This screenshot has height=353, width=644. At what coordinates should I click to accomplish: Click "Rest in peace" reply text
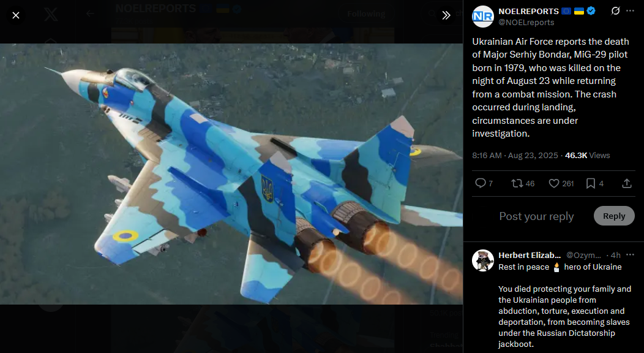point(523,267)
